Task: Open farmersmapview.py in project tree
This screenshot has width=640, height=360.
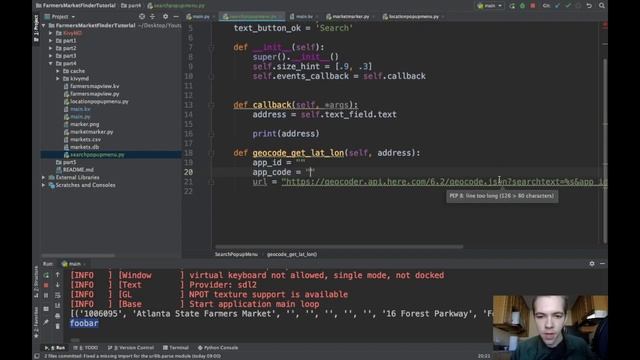Action: tap(94, 94)
